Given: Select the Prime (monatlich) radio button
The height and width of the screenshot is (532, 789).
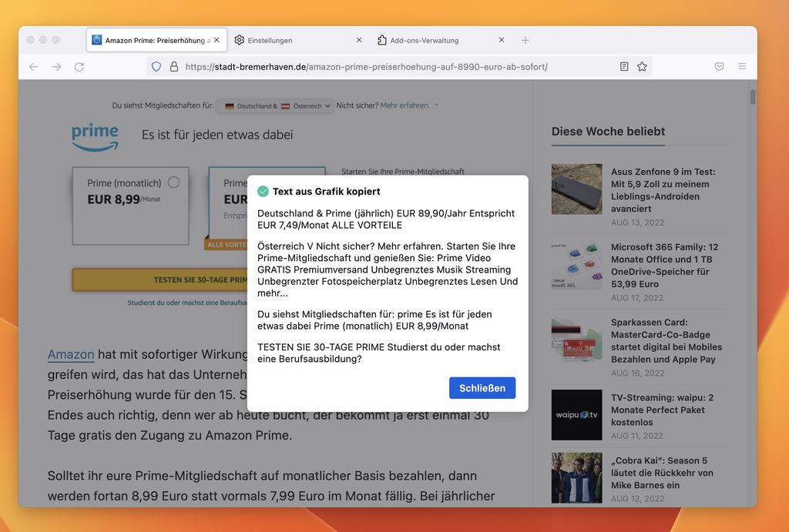Looking at the screenshot, I should point(173,182).
